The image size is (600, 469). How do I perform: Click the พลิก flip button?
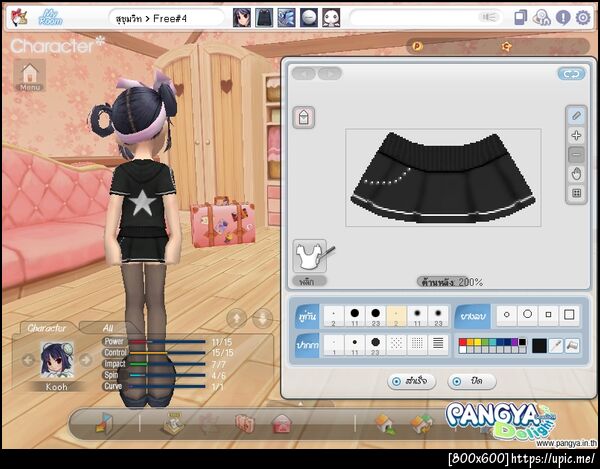tap(310, 282)
